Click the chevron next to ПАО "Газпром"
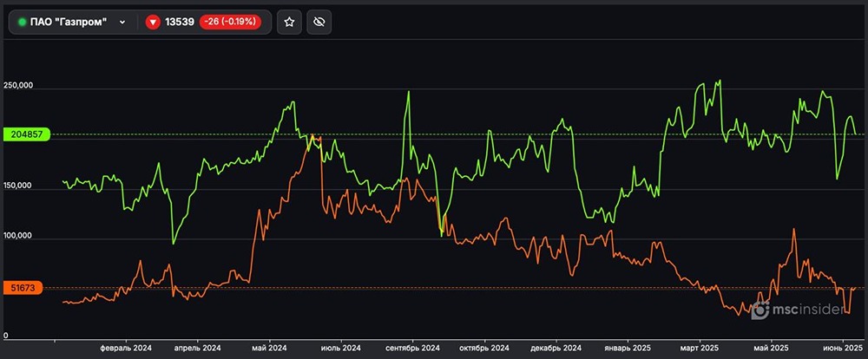Image resolution: width=868 pixels, height=359 pixels. pos(122,23)
